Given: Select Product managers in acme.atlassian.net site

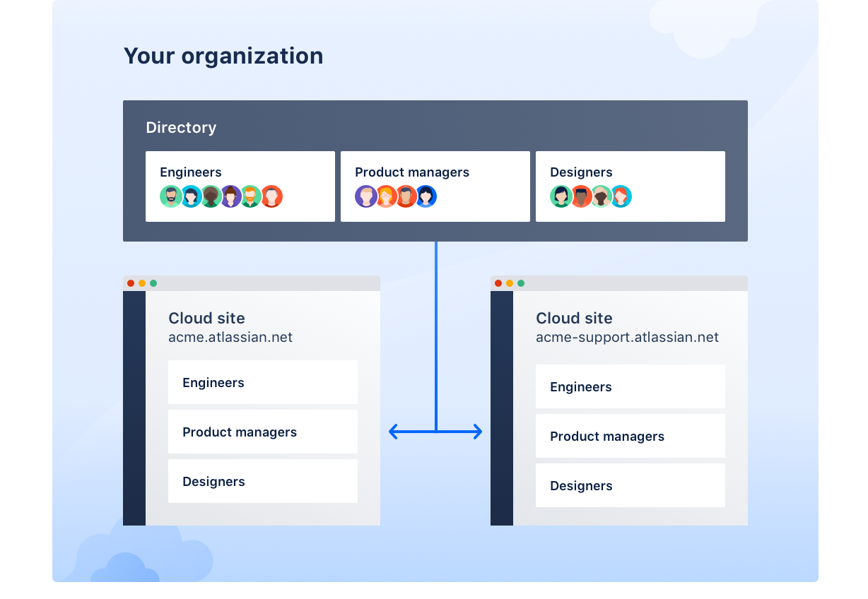Looking at the screenshot, I should click(263, 432).
